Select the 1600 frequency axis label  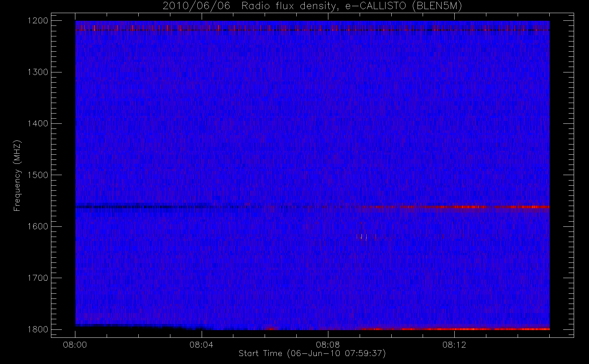coord(38,226)
